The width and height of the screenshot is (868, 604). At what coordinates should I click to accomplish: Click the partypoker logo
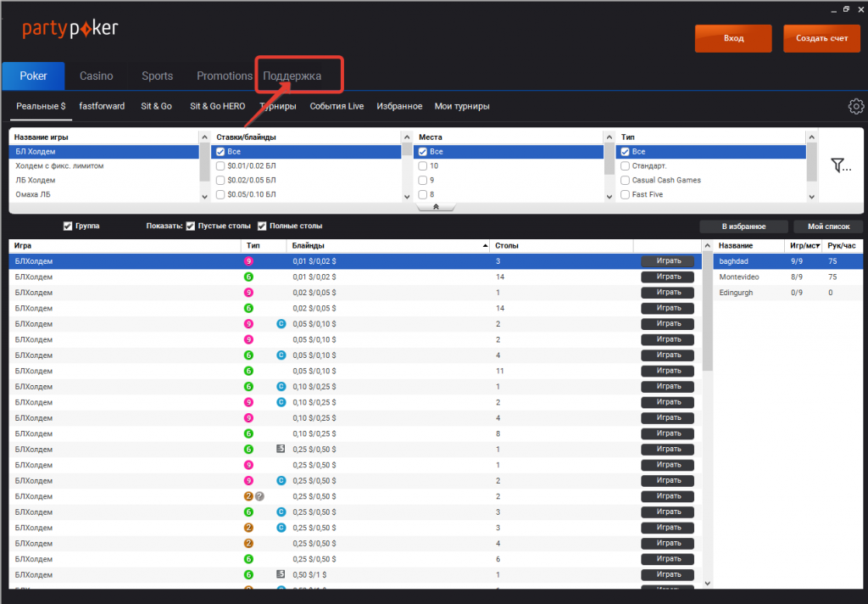pyautogui.click(x=70, y=30)
